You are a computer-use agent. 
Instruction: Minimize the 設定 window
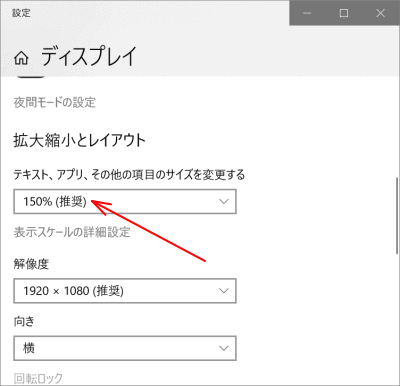pos(307,13)
